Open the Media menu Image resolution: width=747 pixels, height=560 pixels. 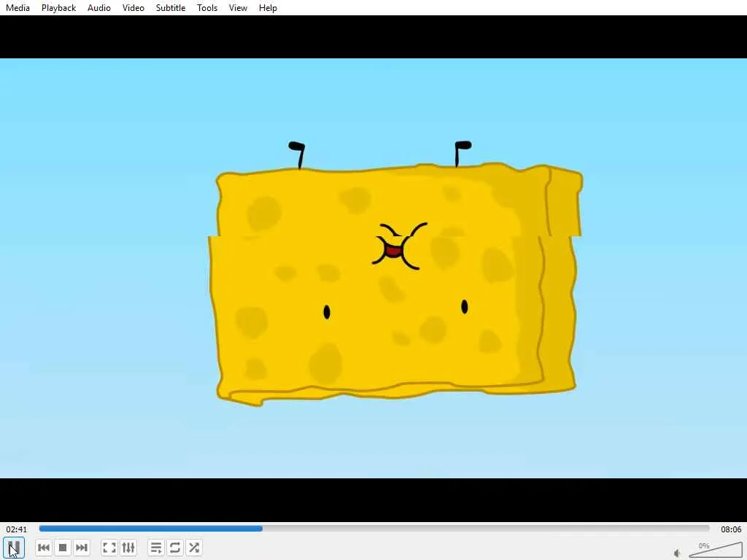coord(18,7)
